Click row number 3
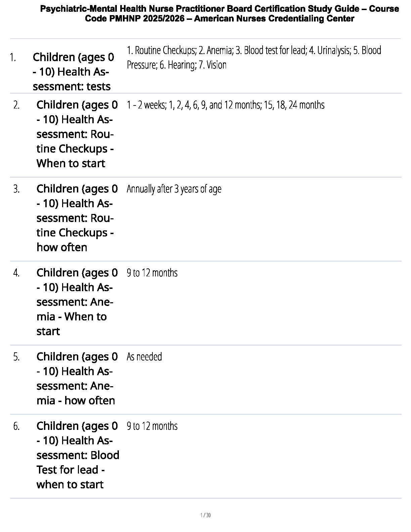Screen dimensions: 411x532 pyautogui.click(x=16, y=189)
